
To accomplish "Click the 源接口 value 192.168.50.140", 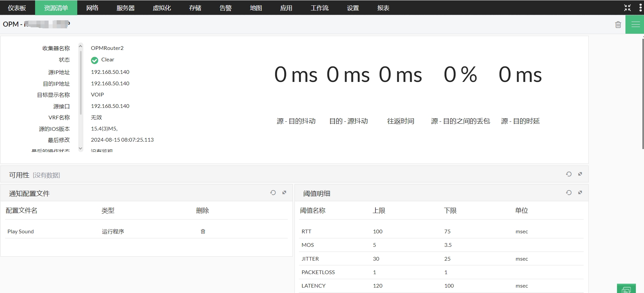I will tap(110, 106).
